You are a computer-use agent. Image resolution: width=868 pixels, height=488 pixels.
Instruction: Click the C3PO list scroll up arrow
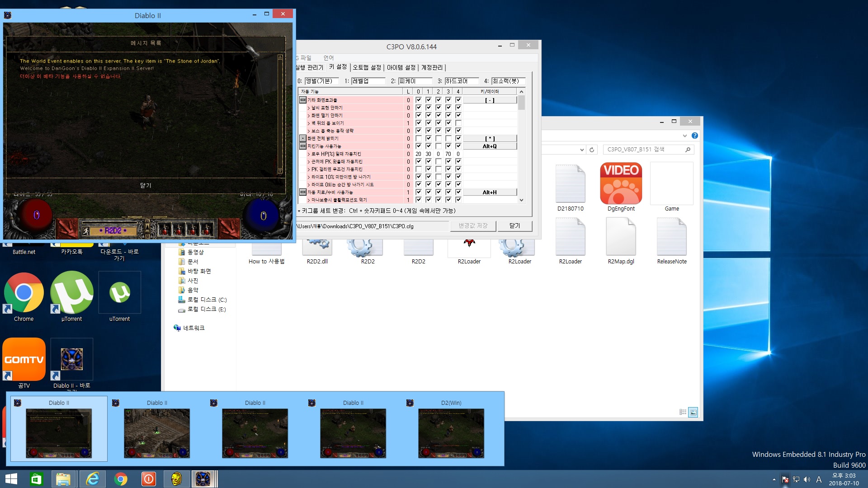click(521, 92)
